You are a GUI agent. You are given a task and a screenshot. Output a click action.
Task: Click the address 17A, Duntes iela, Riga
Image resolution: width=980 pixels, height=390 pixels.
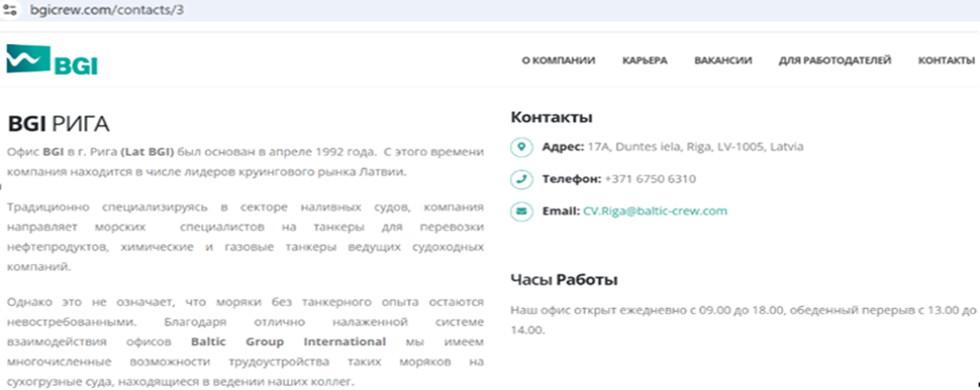[x=696, y=147]
